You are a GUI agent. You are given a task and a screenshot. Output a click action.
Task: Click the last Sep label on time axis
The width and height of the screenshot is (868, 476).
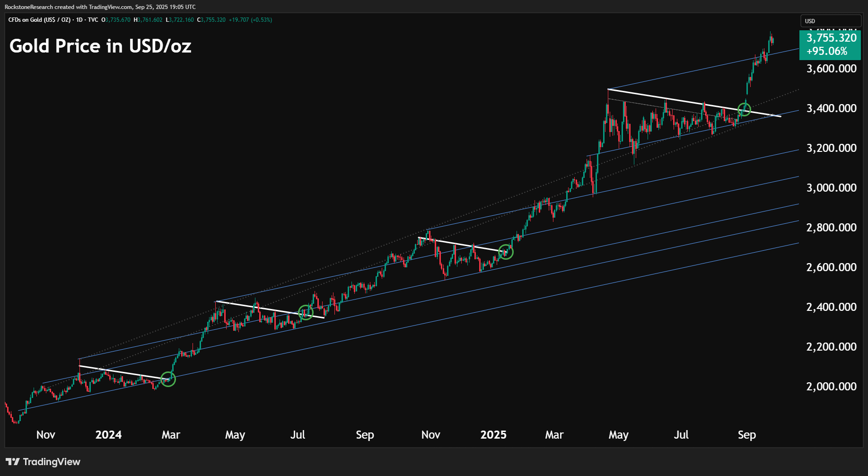[x=747, y=435]
